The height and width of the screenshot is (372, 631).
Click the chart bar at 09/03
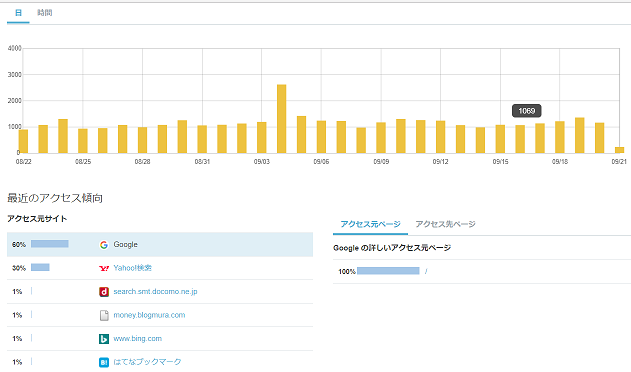tap(262, 138)
